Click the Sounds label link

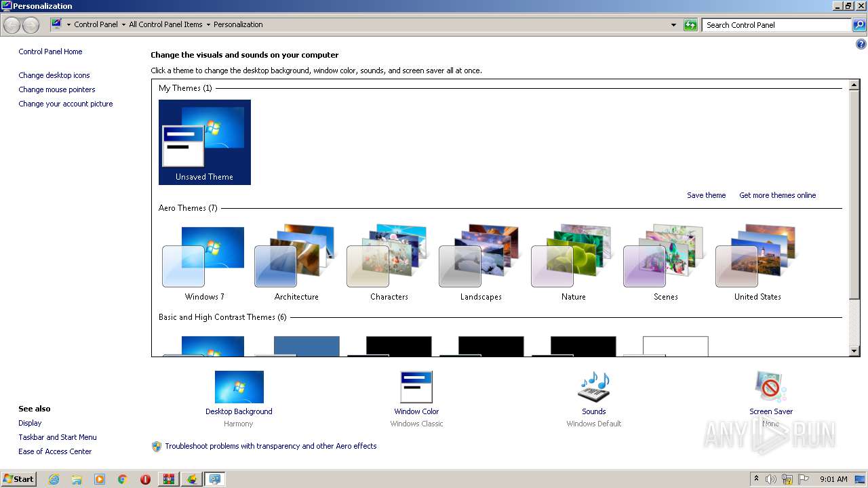[x=593, y=411]
